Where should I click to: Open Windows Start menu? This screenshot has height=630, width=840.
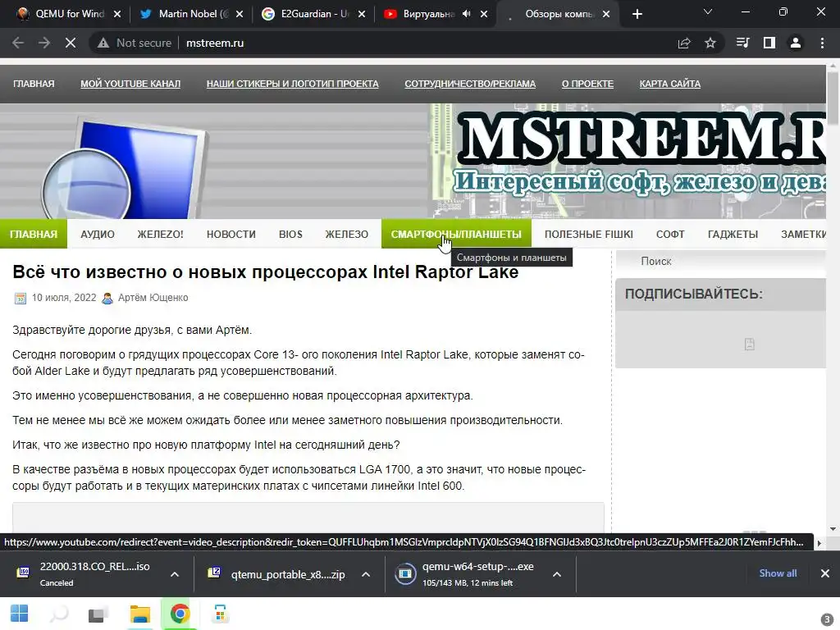20,614
